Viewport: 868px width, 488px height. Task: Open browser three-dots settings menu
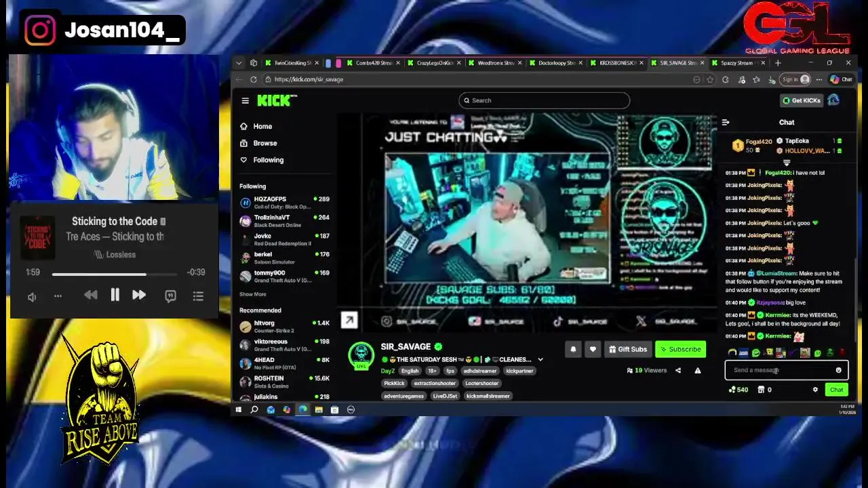point(819,79)
